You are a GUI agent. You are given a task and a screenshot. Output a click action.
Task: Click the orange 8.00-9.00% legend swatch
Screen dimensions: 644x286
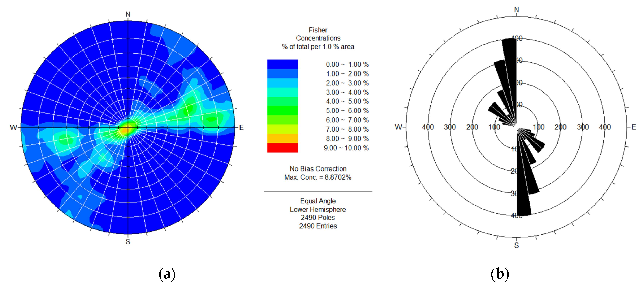(x=282, y=138)
